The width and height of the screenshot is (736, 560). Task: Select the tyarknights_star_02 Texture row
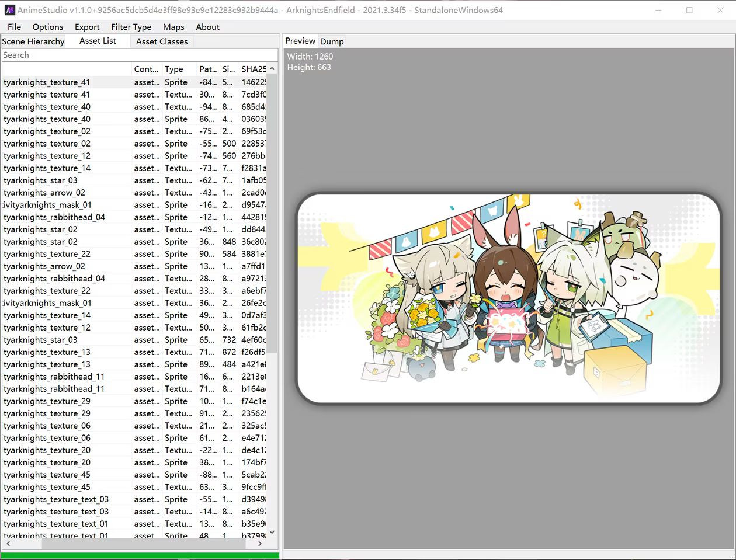coord(134,229)
